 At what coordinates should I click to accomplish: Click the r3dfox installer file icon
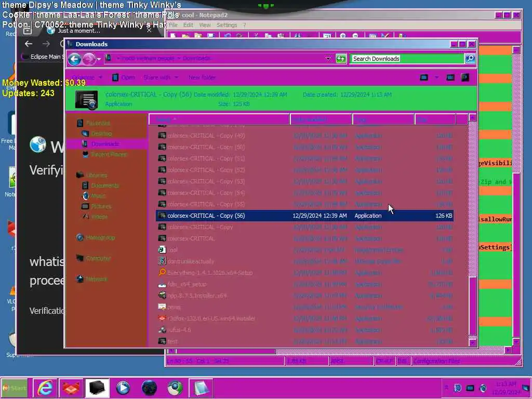point(162,318)
